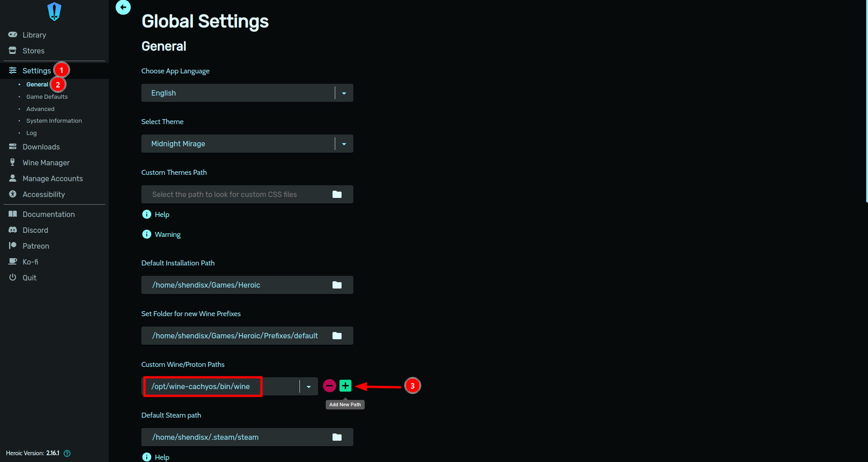Click the Heroic logo icon
This screenshot has height=462, width=868.
pyautogui.click(x=54, y=12)
